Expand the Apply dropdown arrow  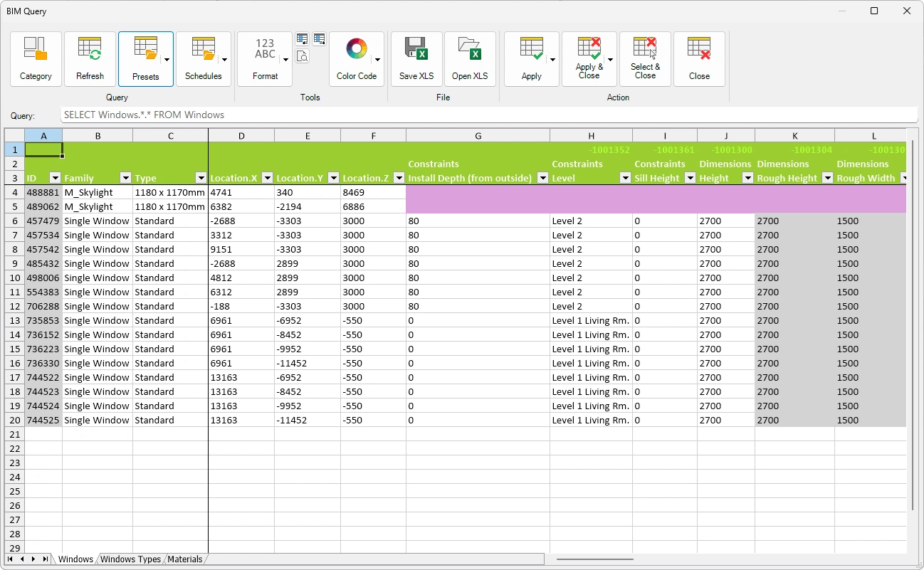tap(554, 59)
